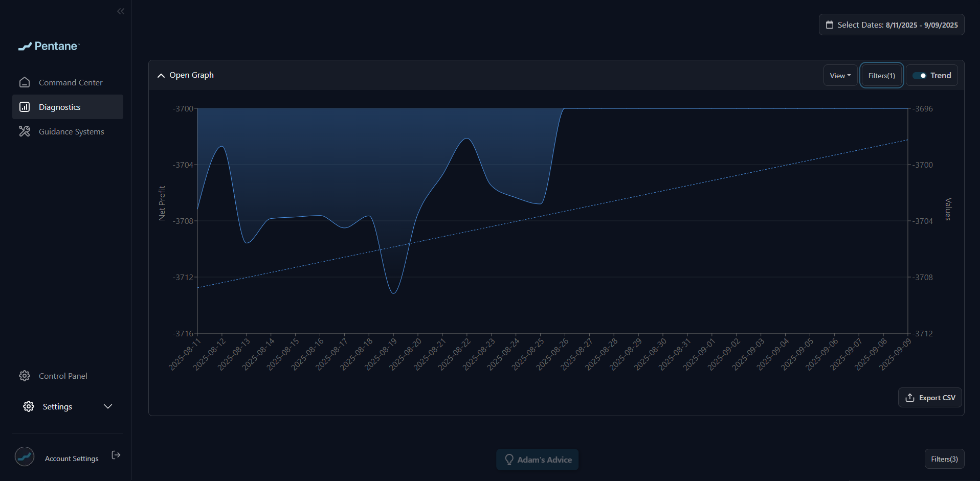Click the Control Panel gear icon
Image resolution: width=980 pixels, height=481 pixels.
[x=24, y=376]
